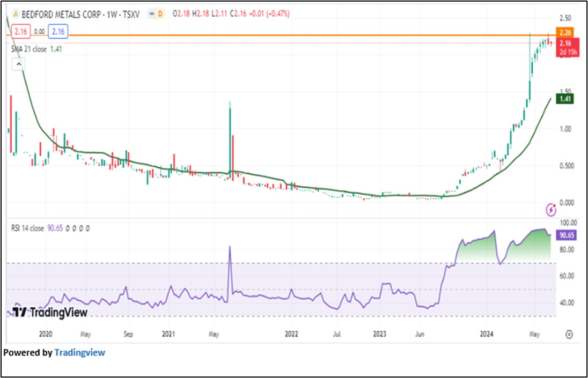Select the orange horizontal resistance line

tap(281, 35)
